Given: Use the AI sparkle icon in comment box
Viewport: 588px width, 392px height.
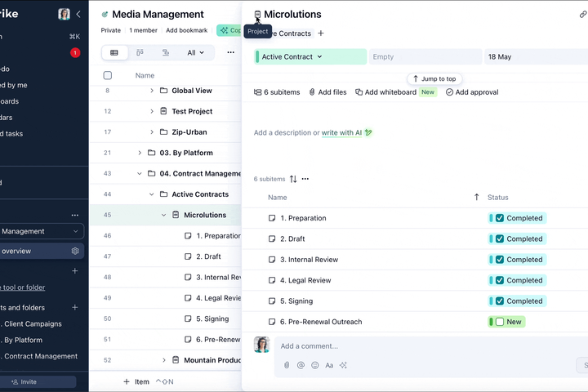Looking at the screenshot, I should (343, 365).
